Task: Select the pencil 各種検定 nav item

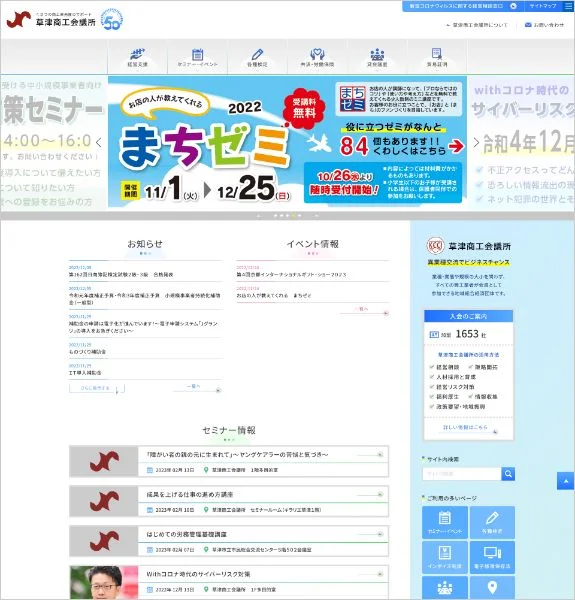Action: click(257, 58)
